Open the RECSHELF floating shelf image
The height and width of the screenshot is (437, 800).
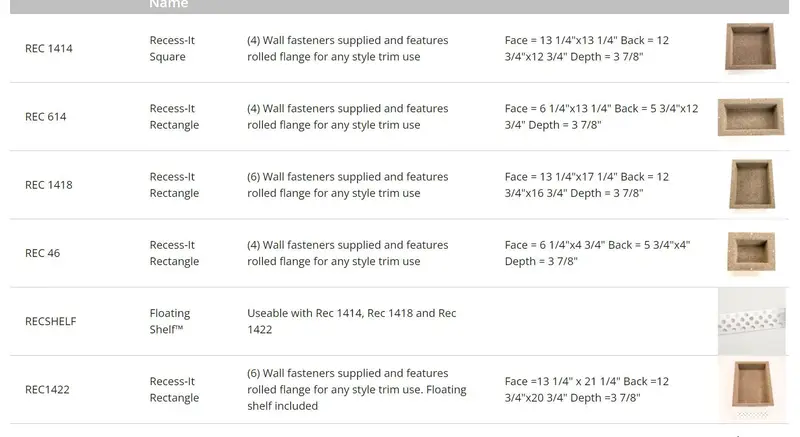(752, 321)
